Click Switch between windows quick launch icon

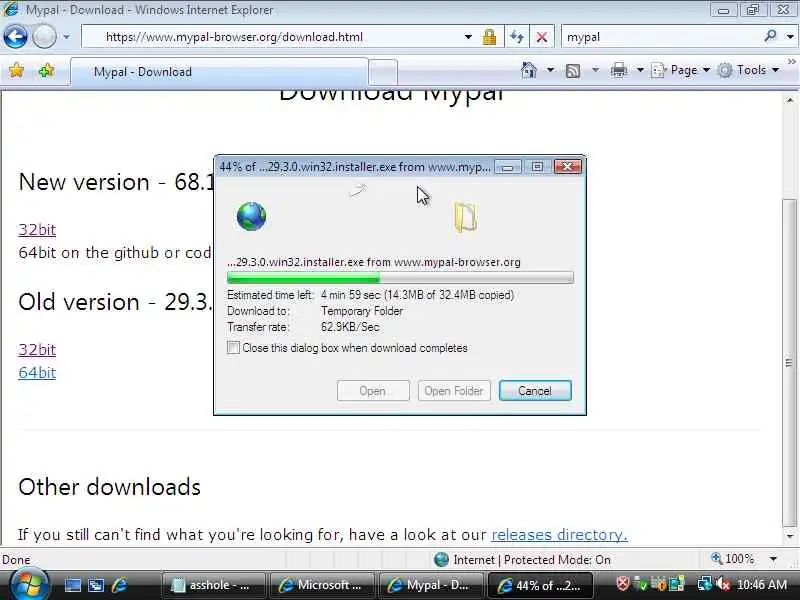(x=96, y=585)
